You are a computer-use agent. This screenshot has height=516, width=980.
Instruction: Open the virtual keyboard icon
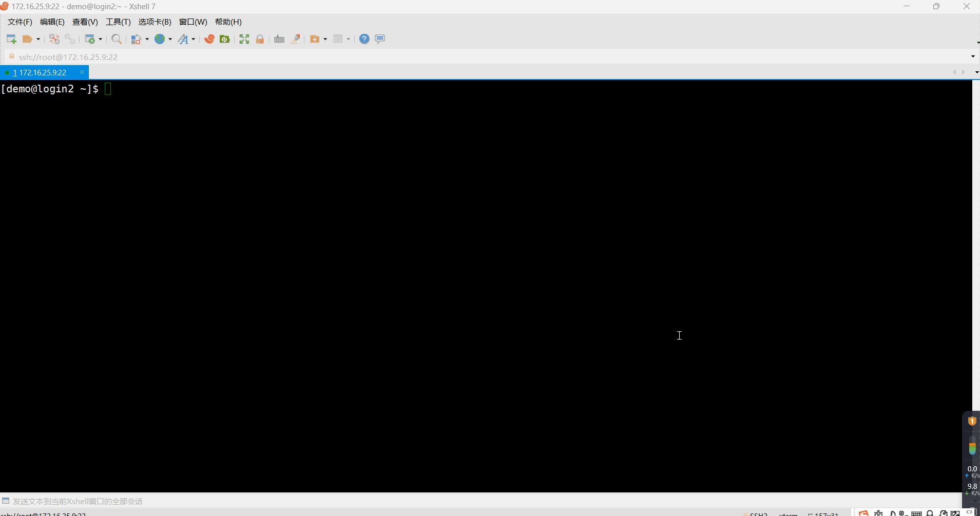click(279, 39)
